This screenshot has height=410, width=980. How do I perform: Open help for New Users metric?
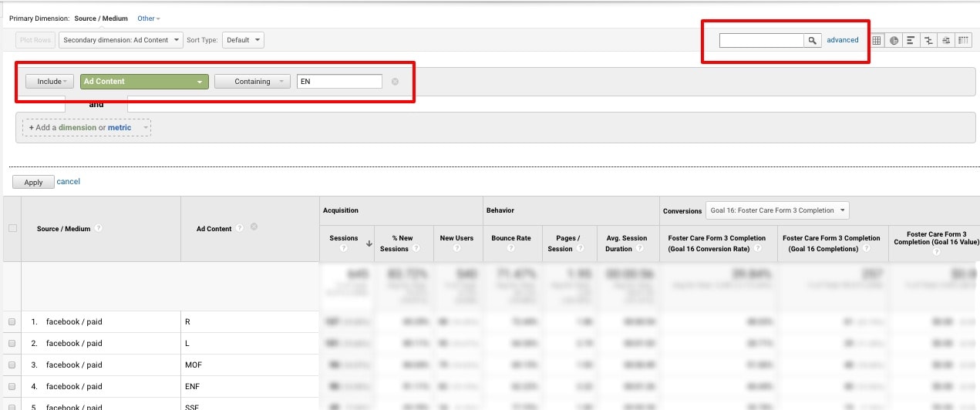coord(456,249)
